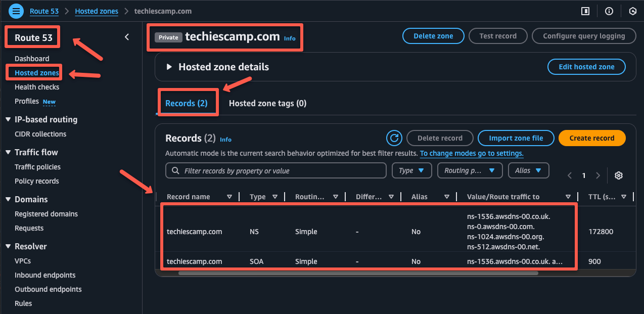Expand the Hosted zone details section
The width and height of the screenshot is (644, 314).
coord(169,66)
